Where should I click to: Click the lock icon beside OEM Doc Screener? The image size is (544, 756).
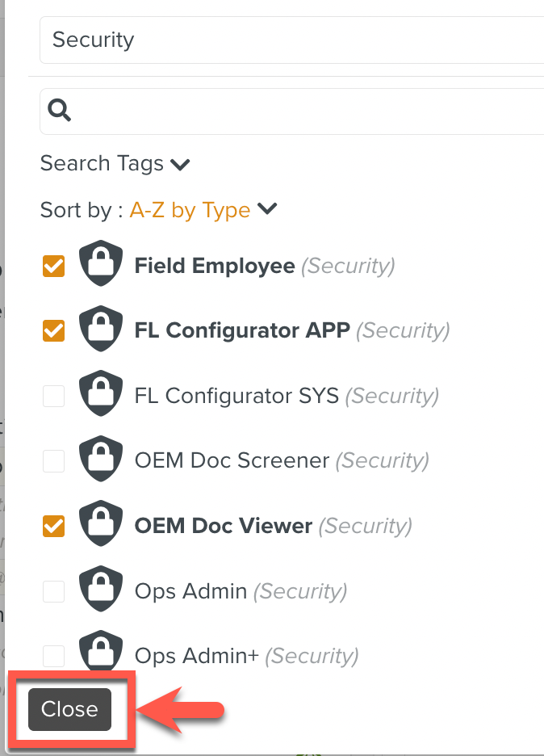(x=101, y=458)
